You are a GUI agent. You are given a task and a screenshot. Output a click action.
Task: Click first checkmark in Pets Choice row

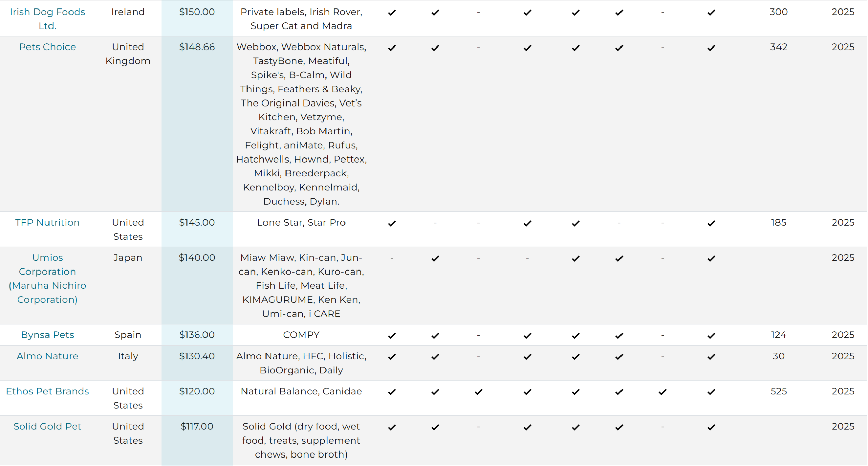[392, 48]
